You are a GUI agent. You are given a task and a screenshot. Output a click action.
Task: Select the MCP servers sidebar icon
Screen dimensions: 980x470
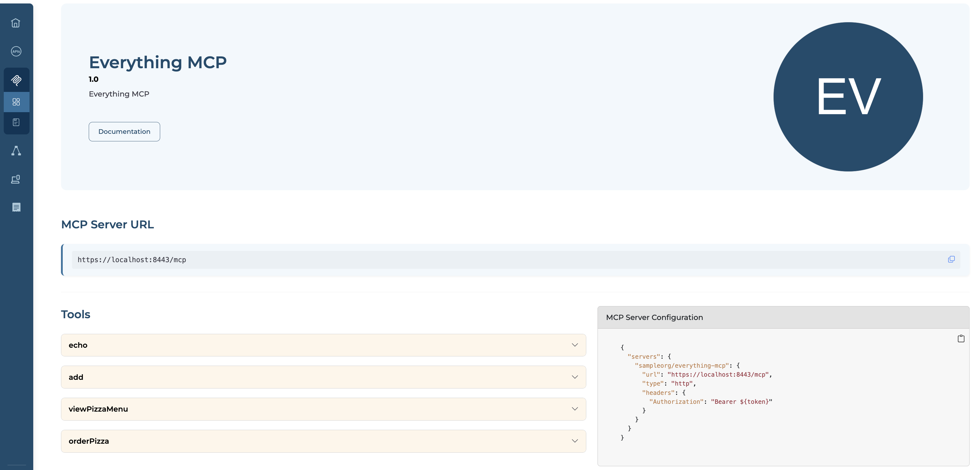pos(16,80)
